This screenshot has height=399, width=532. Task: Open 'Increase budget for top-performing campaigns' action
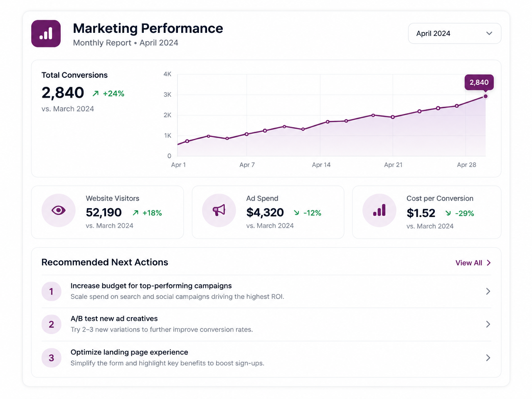point(266,291)
